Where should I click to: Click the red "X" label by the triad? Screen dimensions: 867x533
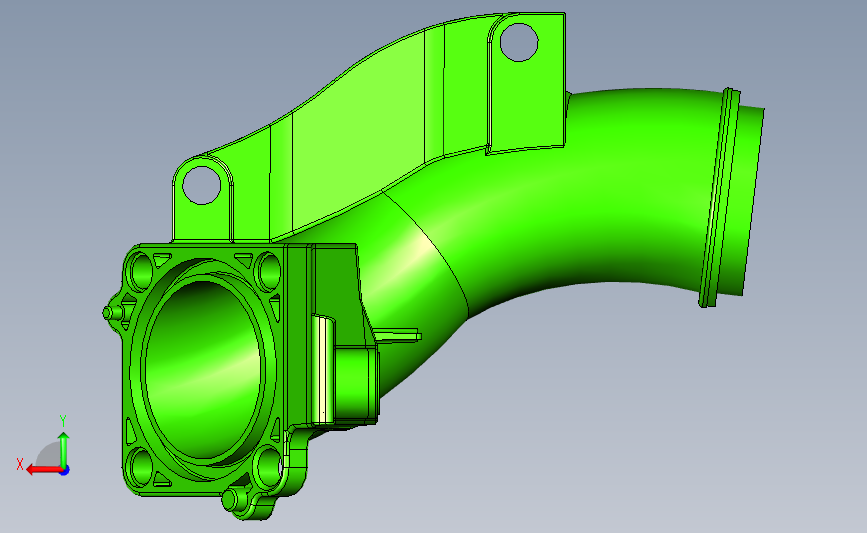click(x=20, y=464)
